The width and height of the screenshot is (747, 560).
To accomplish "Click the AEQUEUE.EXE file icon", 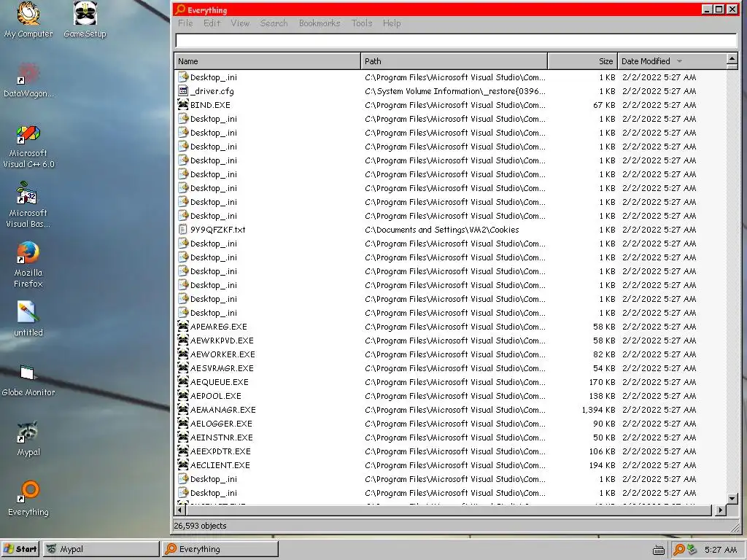I will tap(183, 381).
